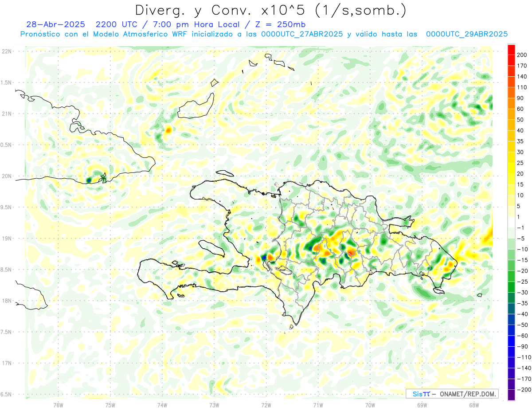
Task: Click the '74W' longitude label
Action: point(162,405)
